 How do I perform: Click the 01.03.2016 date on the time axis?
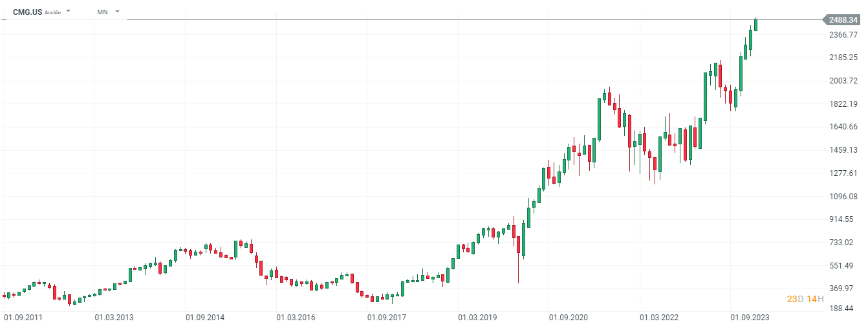pyautogui.click(x=296, y=318)
